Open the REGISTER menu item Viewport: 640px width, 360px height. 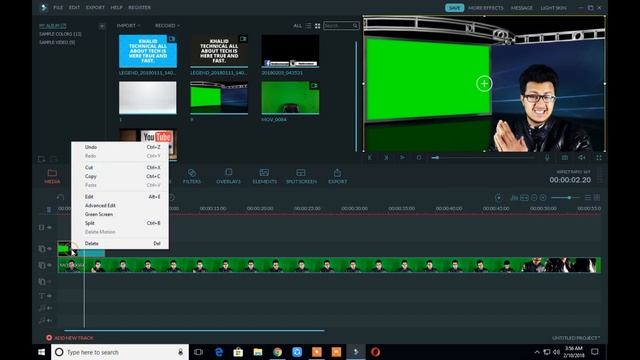pyautogui.click(x=139, y=8)
